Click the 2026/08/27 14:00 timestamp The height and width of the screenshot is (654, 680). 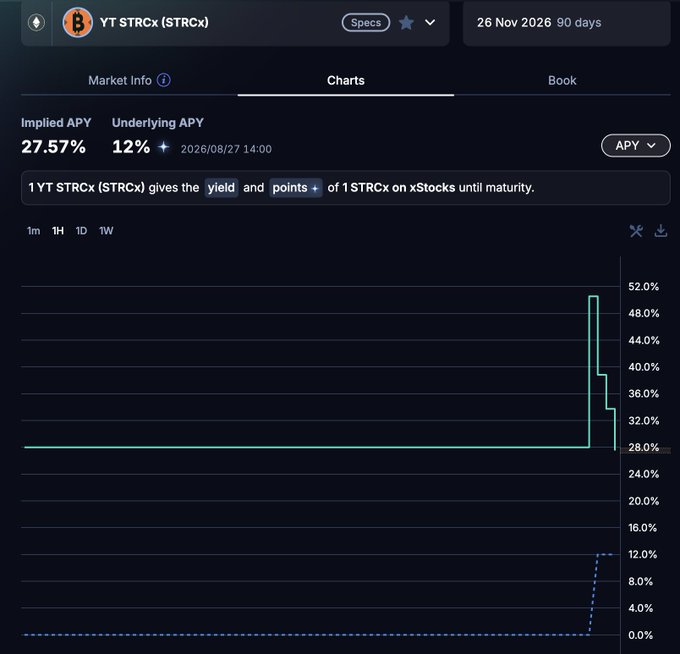[x=226, y=149]
